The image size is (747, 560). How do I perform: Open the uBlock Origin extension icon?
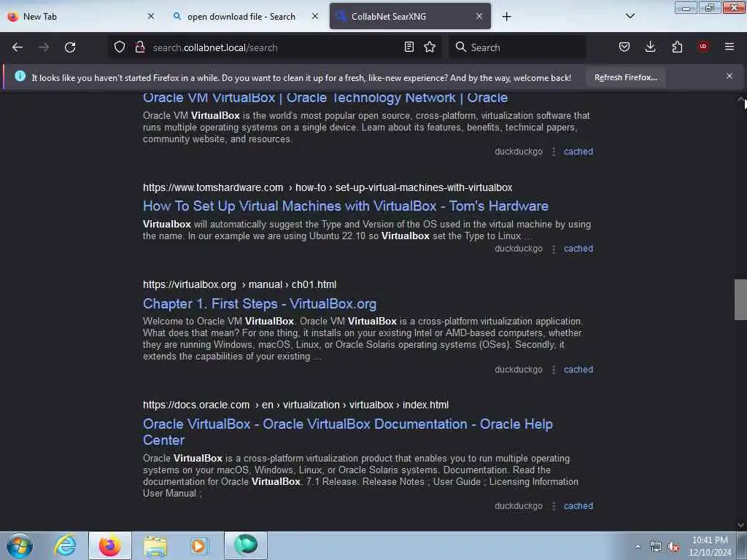[703, 47]
